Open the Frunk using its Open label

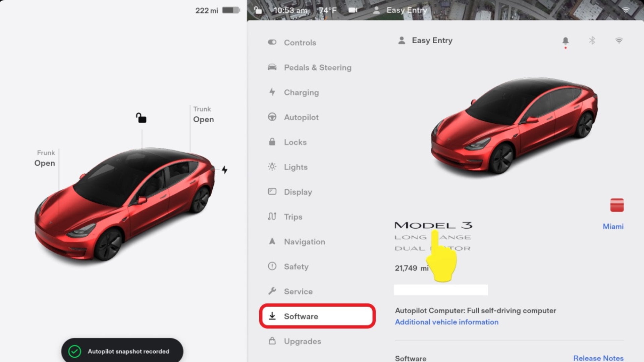point(45,163)
